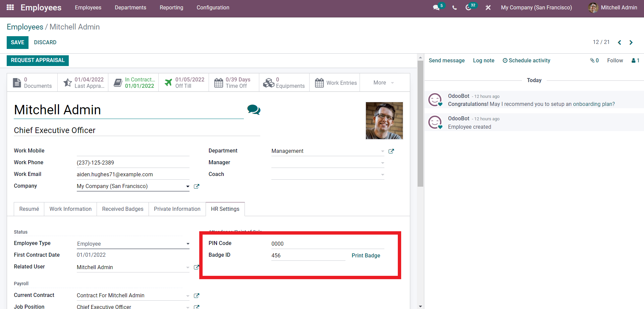
Task: Switch to the Received Badges tab
Action: (123, 209)
